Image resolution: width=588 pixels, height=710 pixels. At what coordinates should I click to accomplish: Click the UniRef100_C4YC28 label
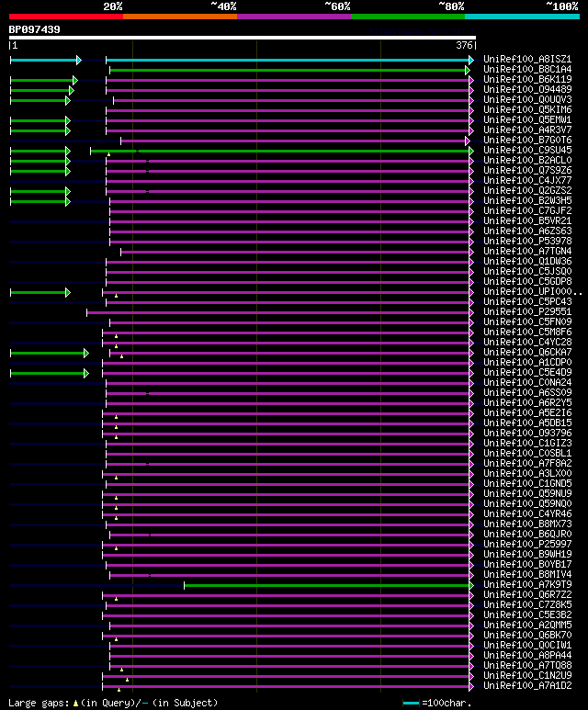click(527, 343)
